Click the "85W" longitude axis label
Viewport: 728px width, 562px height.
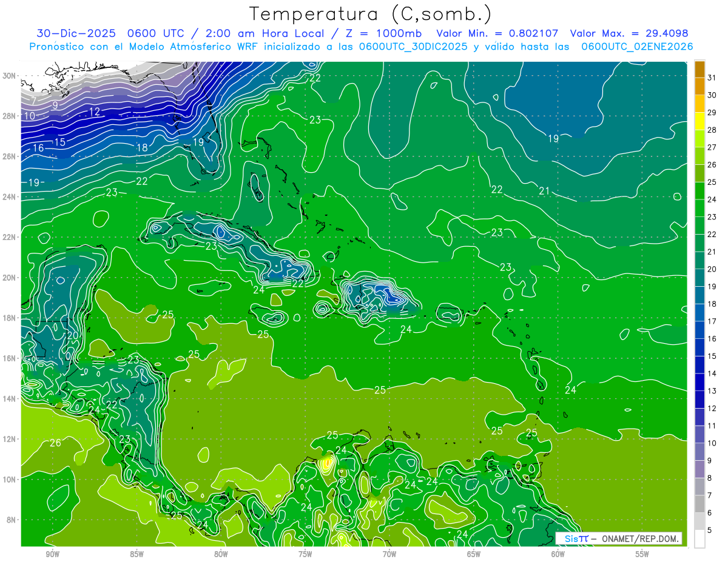[137, 554]
